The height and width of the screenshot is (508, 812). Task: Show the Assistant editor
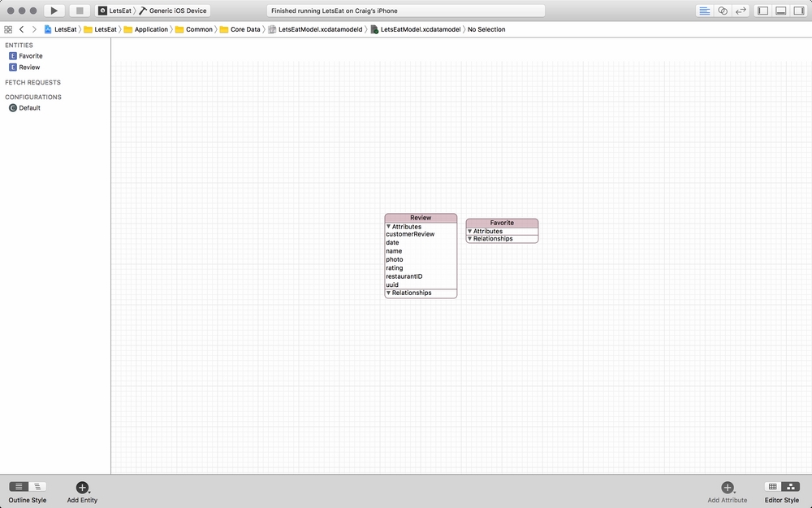(x=723, y=11)
